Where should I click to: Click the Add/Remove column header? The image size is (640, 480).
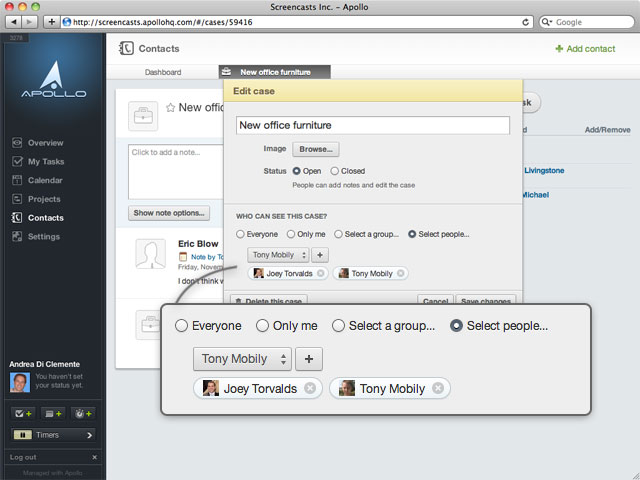pos(607,130)
